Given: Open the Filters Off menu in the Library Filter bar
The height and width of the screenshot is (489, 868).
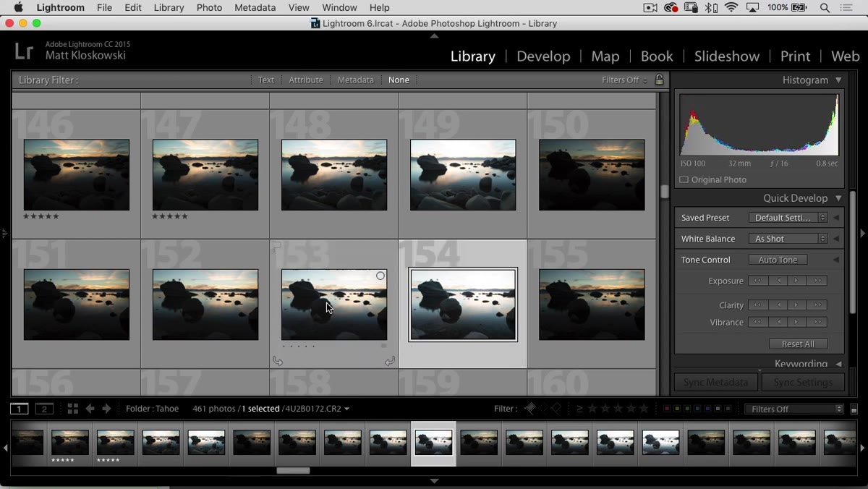Looking at the screenshot, I should point(624,80).
